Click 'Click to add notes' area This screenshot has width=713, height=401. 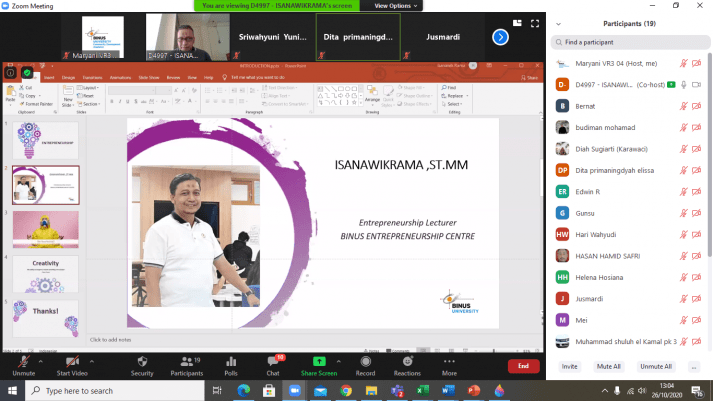pyautogui.click(x=110, y=340)
